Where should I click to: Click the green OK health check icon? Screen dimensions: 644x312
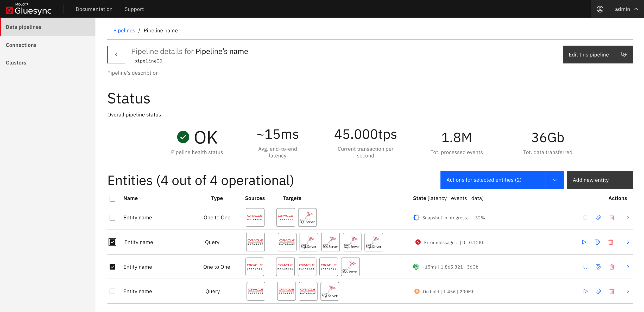[x=183, y=137]
